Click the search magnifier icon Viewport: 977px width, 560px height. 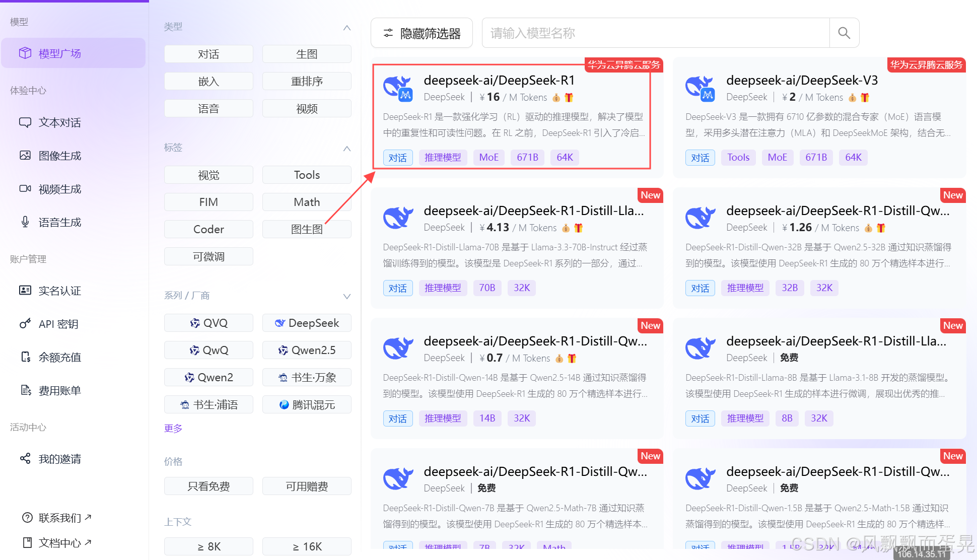click(x=844, y=33)
